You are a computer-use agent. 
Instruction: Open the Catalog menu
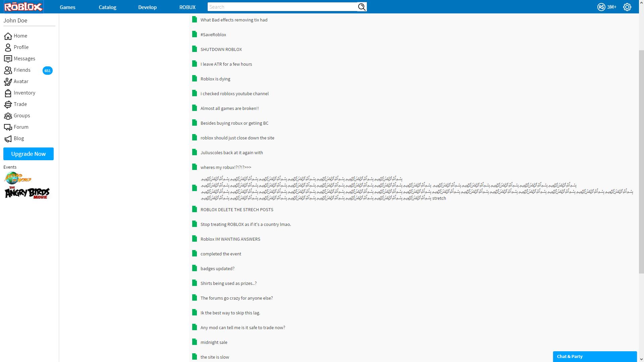(107, 7)
